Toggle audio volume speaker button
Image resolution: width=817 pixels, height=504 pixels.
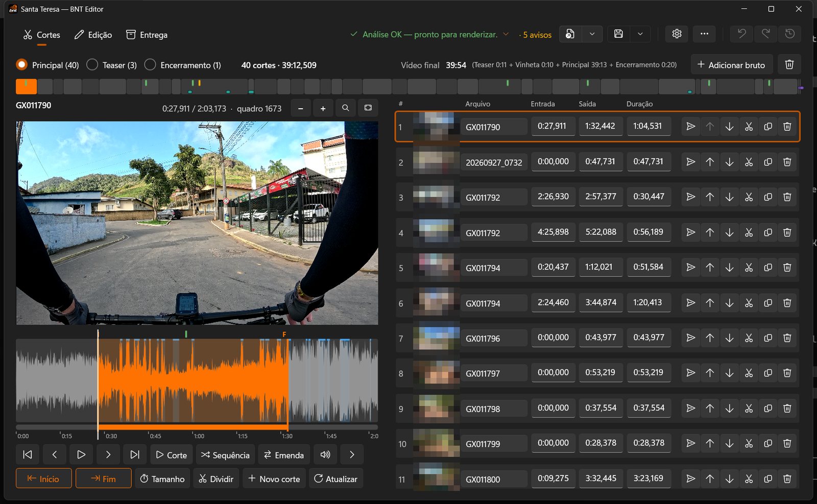(325, 454)
